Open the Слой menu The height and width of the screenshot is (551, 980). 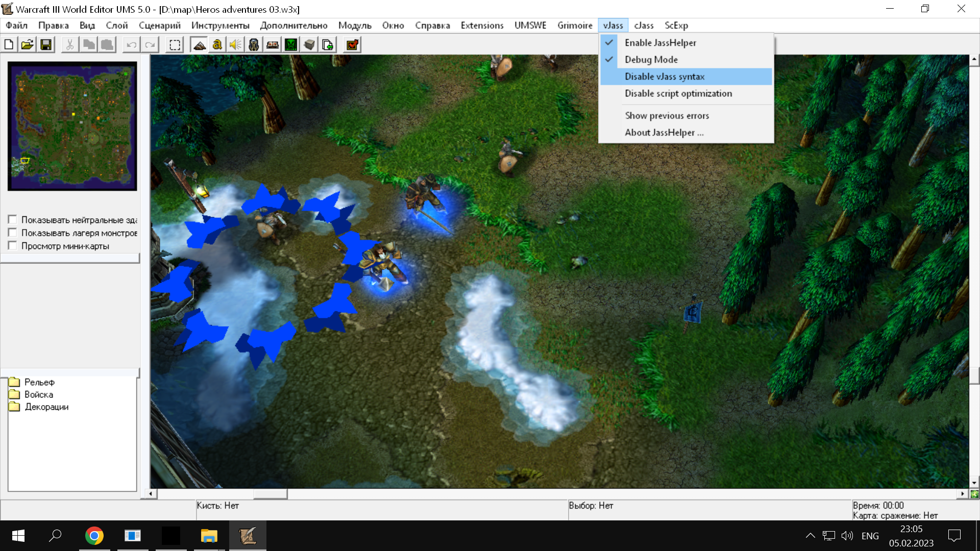point(117,26)
